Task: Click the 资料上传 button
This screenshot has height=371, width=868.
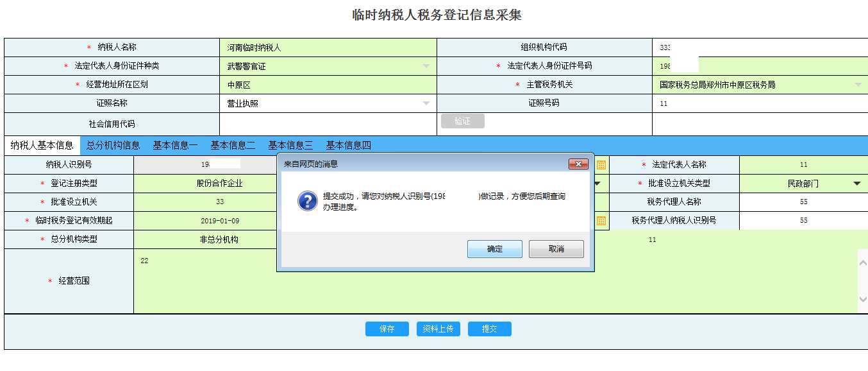Action: pos(438,329)
